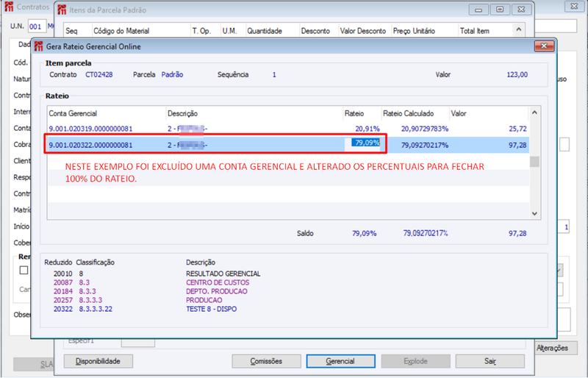Click the 97,28 value in the selected row
The height and width of the screenshot is (378, 588).
click(517, 145)
